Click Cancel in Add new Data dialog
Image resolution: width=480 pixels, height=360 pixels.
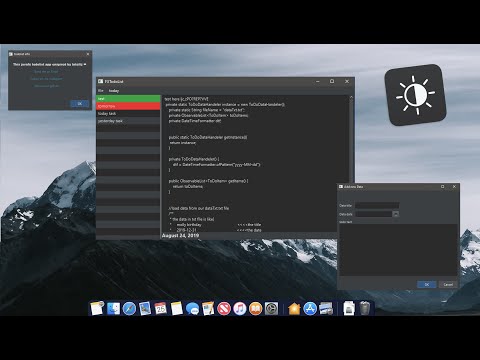click(448, 284)
